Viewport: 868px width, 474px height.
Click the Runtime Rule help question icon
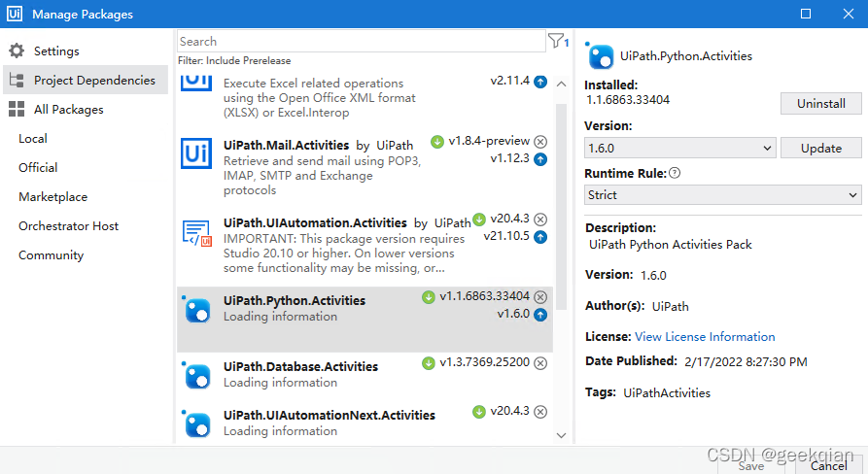pyautogui.click(x=675, y=173)
